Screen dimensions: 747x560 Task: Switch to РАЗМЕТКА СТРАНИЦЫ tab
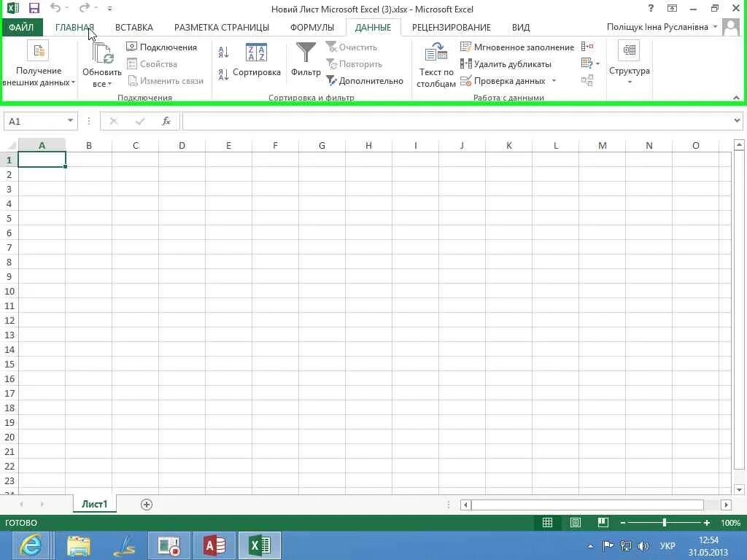click(x=222, y=27)
